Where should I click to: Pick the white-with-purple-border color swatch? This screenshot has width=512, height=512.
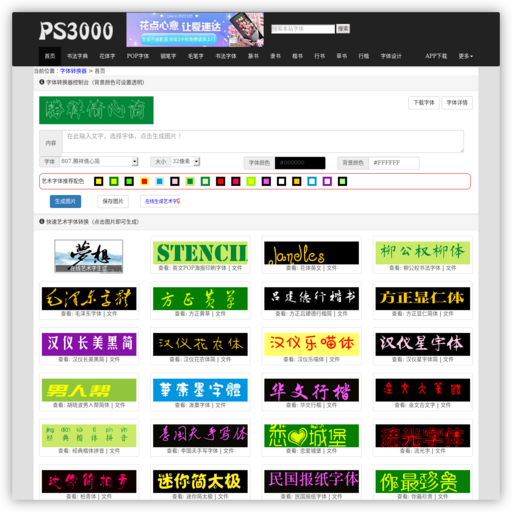(x=327, y=181)
